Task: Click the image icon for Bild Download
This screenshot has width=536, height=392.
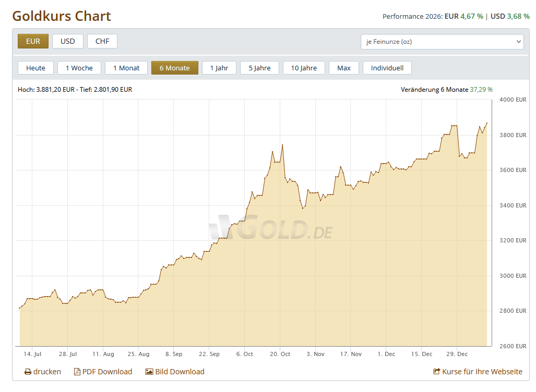Action: [149, 372]
